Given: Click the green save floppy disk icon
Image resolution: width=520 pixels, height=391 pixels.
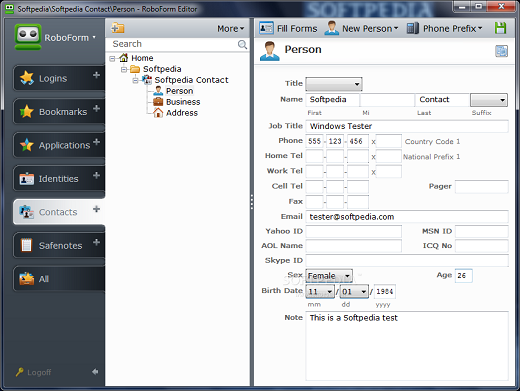Looking at the screenshot, I should tap(500, 28).
